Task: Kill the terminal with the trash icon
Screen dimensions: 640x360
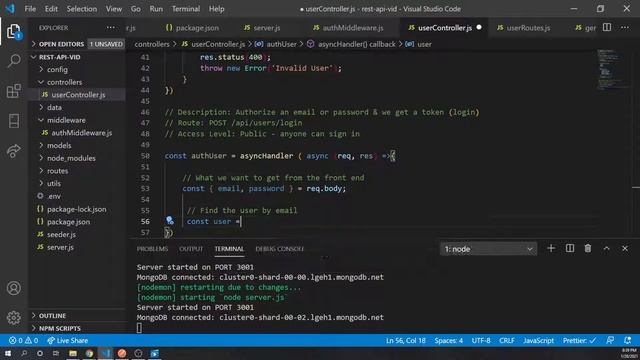Action: click(588, 248)
